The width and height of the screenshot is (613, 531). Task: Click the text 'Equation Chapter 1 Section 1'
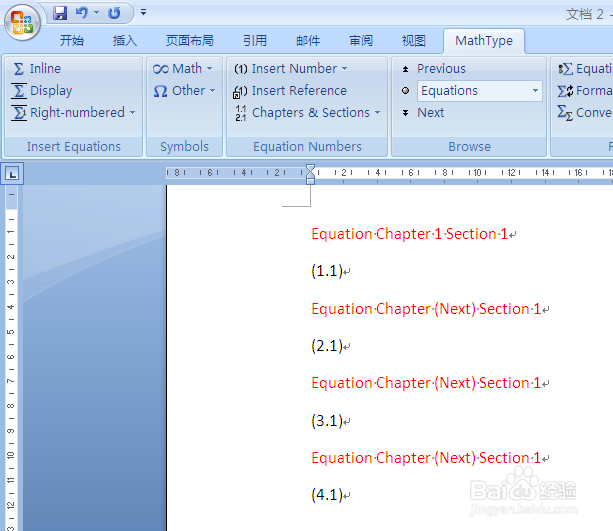tap(409, 234)
